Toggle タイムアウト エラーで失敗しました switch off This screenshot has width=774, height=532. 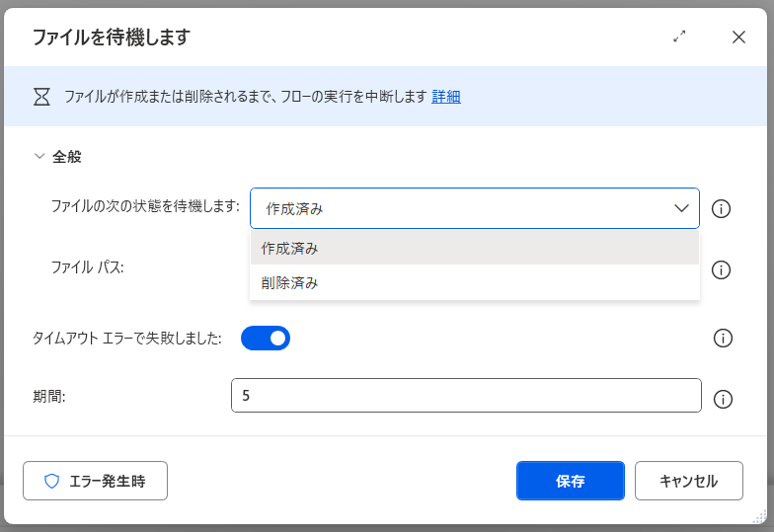pos(266,339)
